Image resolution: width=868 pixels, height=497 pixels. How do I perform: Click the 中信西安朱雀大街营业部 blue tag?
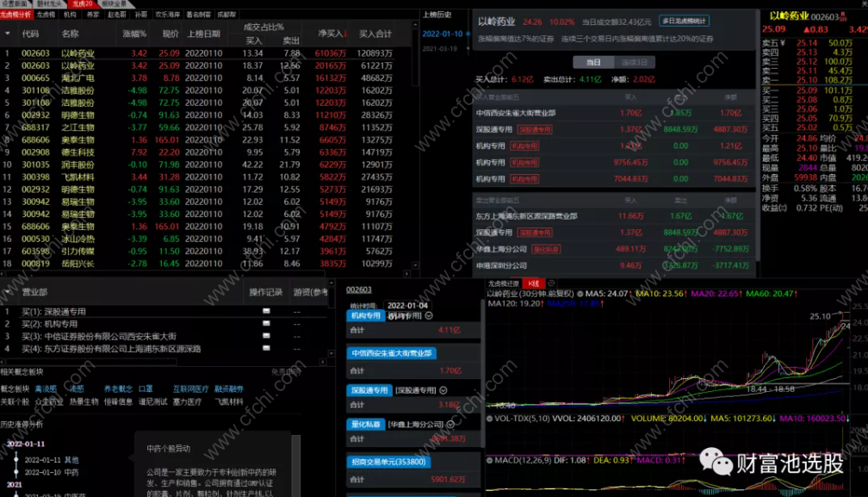coord(391,353)
